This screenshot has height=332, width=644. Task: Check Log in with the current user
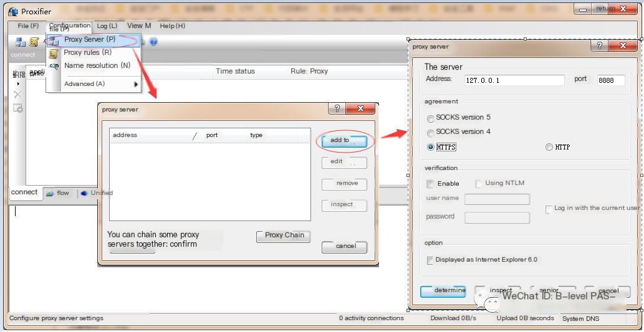coord(548,209)
